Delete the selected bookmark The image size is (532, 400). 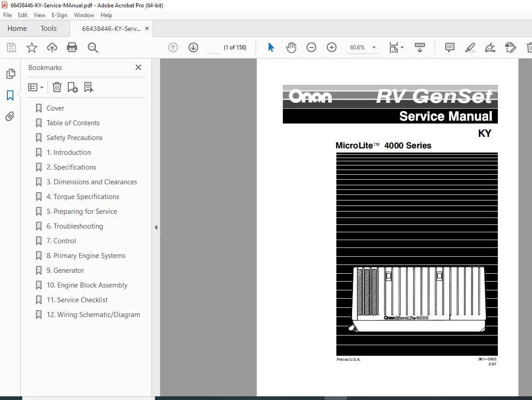click(x=57, y=88)
